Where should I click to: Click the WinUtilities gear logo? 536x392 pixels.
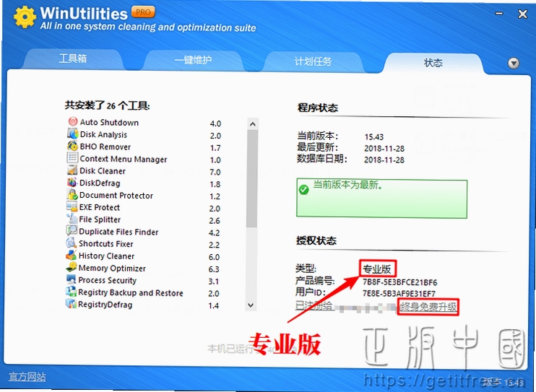click(25, 17)
